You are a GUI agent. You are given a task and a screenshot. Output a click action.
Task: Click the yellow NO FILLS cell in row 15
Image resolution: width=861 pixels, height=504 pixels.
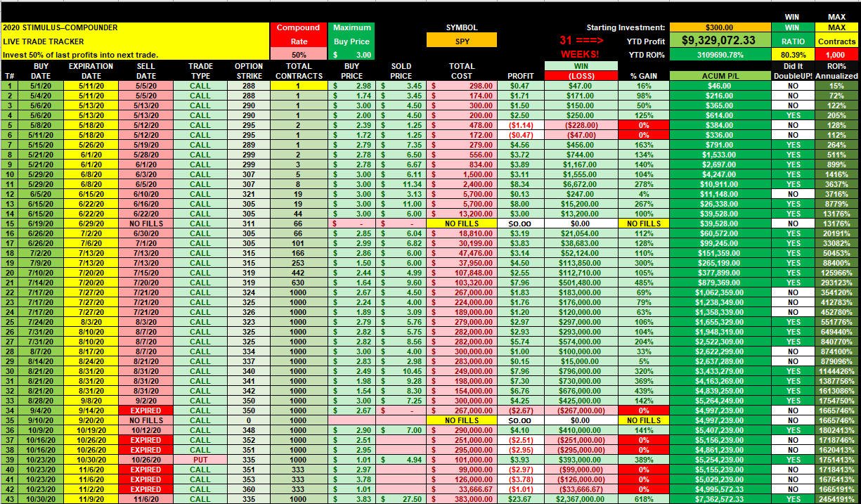coord(462,223)
